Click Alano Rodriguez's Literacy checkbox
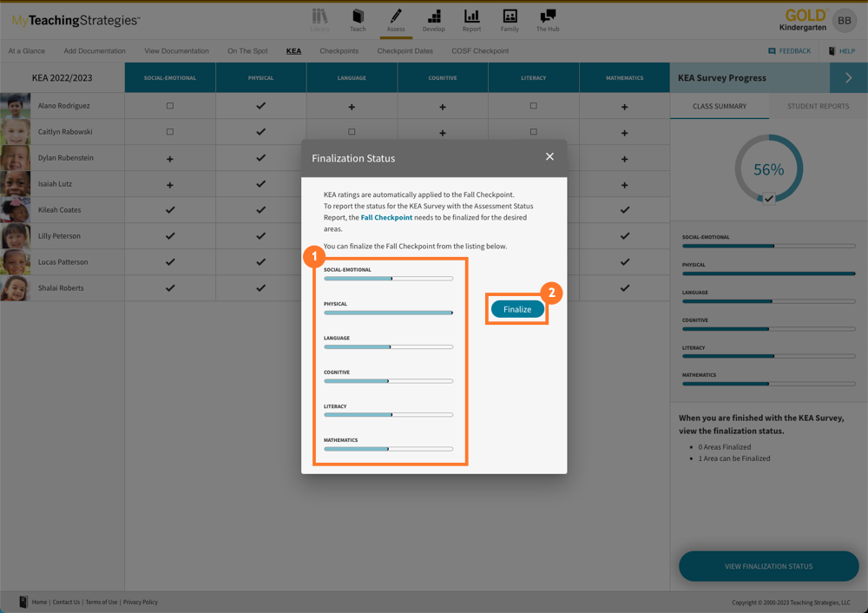 click(x=534, y=106)
